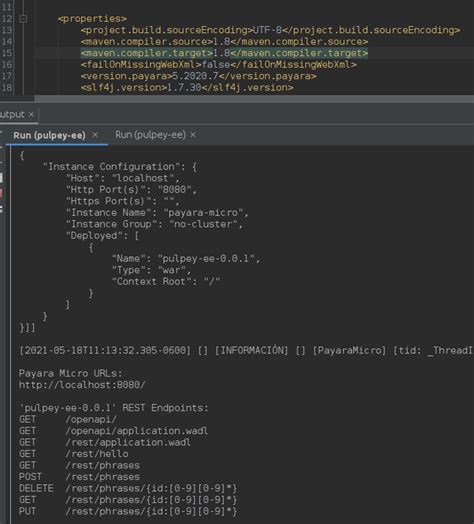Click the white rerun icon above the stop icon
This screenshot has width=474, height=524.
[x=1, y=178]
